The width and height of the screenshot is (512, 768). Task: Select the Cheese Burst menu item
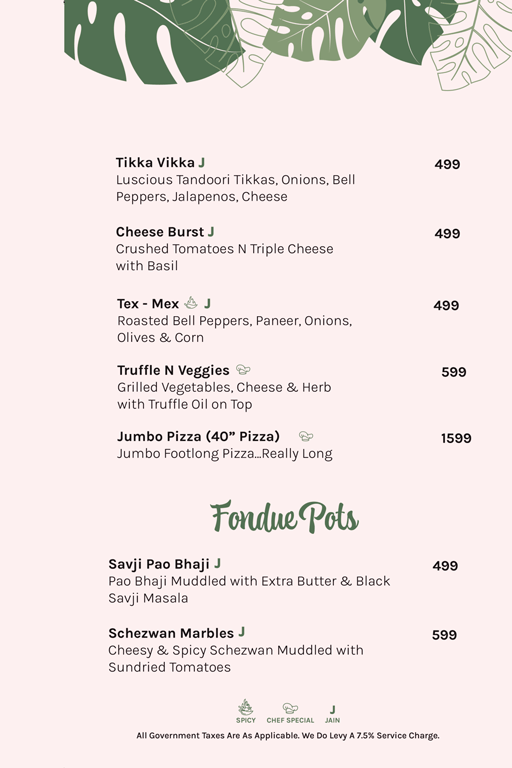160,232
